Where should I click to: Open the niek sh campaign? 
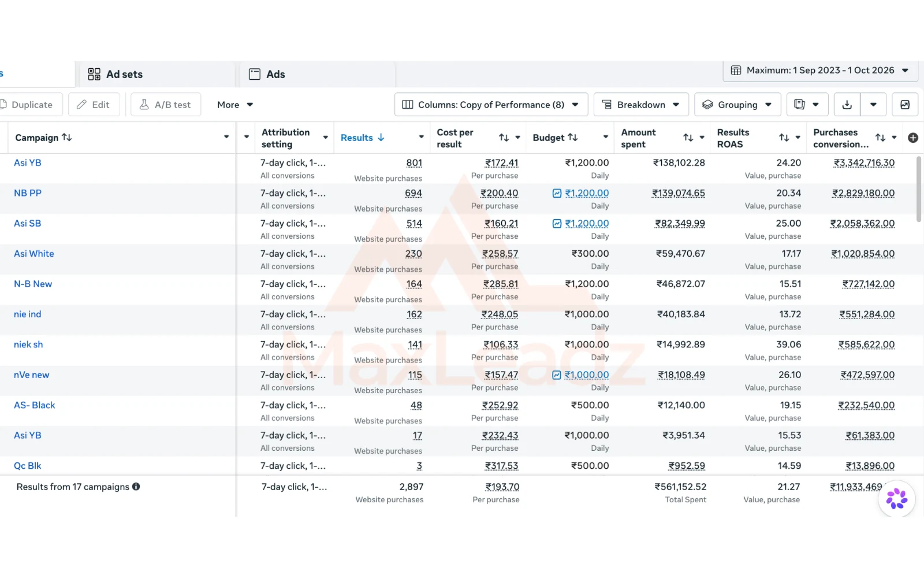pyautogui.click(x=28, y=344)
